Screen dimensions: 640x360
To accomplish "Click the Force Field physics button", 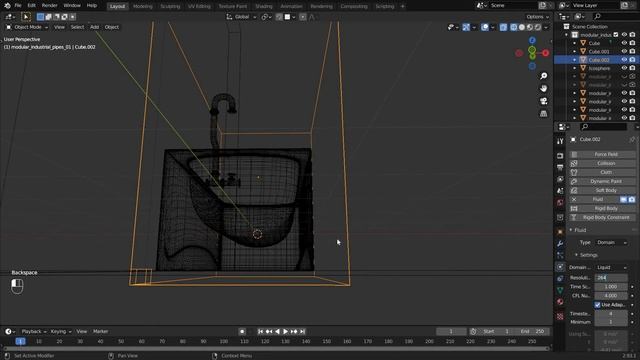I will coord(602,154).
